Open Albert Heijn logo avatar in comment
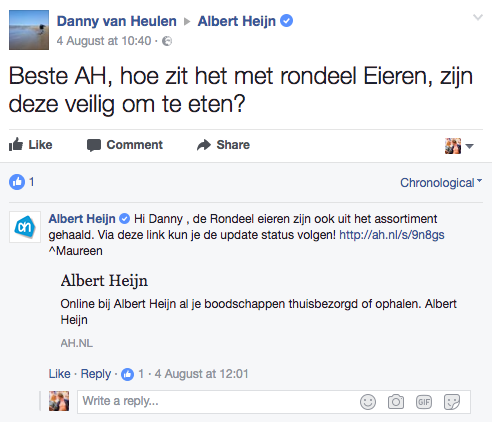This screenshot has height=422, width=492. 25,227
